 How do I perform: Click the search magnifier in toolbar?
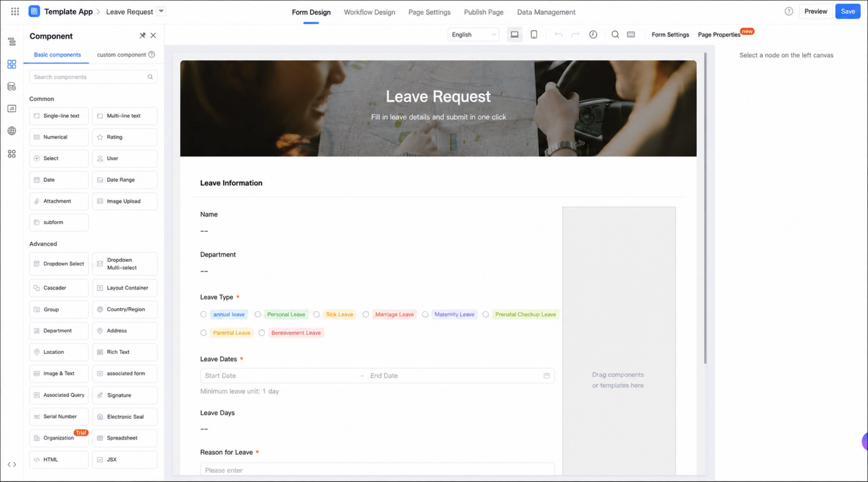click(x=615, y=34)
